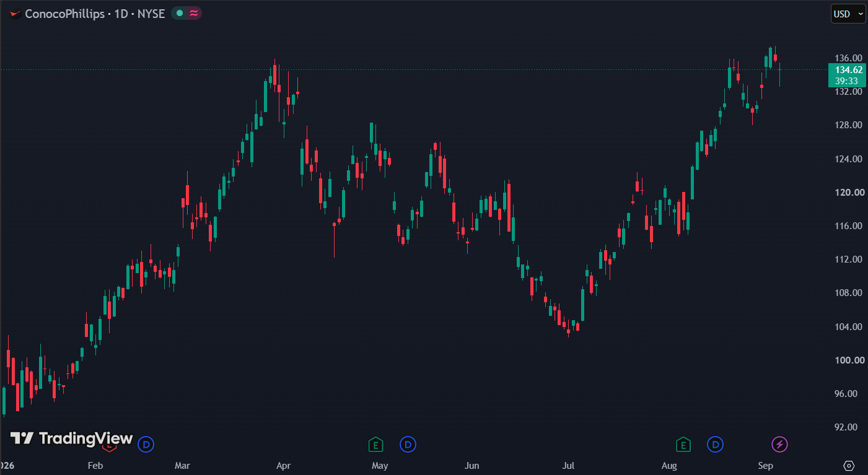The image size is (868, 475).
Task: Click the May label on time axis
Action: (x=380, y=465)
